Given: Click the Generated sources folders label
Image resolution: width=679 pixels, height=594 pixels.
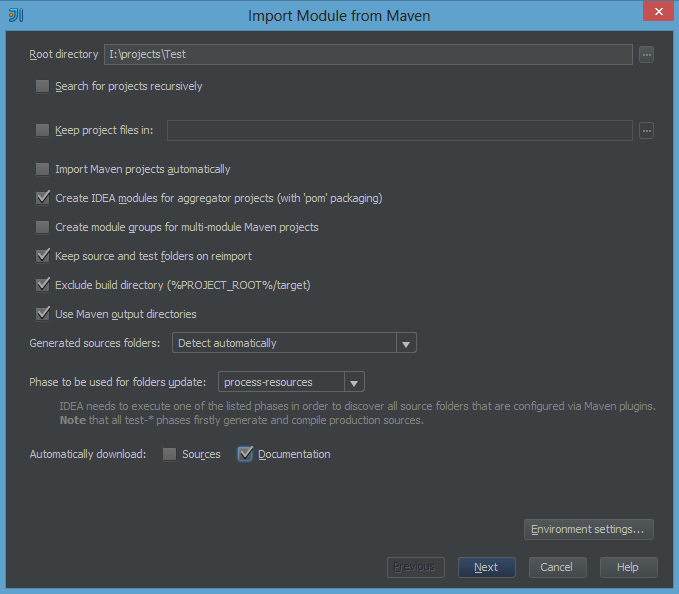Looking at the screenshot, I should click(94, 343).
